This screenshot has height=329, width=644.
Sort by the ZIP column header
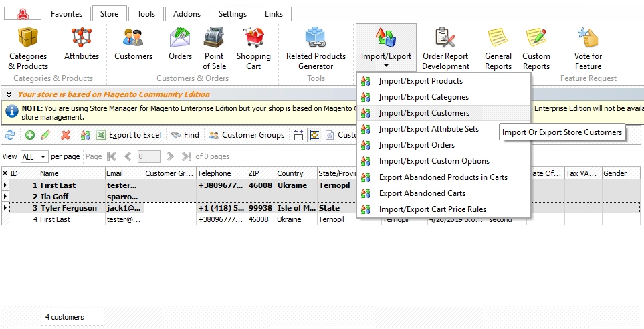click(x=261, y=173)
